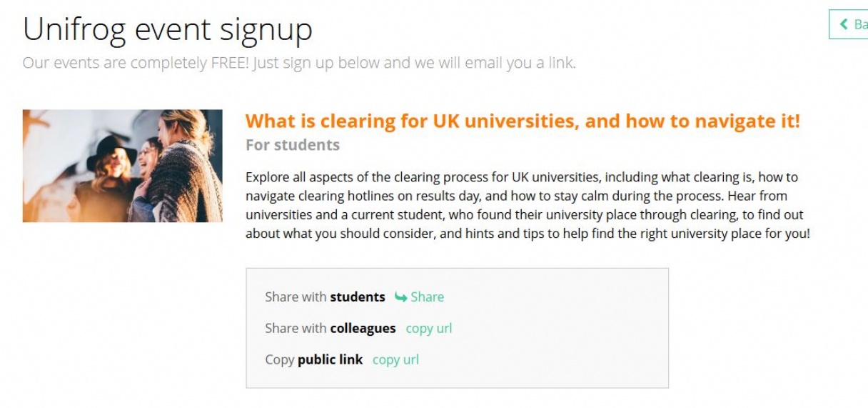Go back using the Back button

click(849, 24)
